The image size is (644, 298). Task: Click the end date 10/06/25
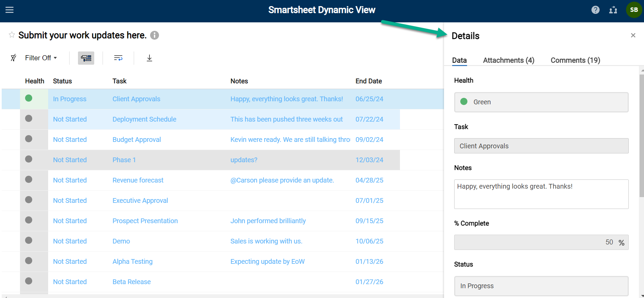click(369, 241)
